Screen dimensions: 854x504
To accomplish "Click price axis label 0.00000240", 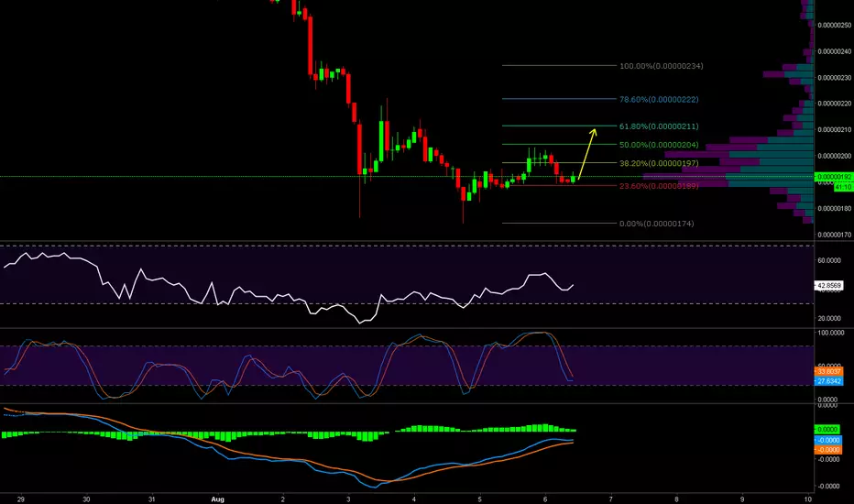I will point(835,51).
